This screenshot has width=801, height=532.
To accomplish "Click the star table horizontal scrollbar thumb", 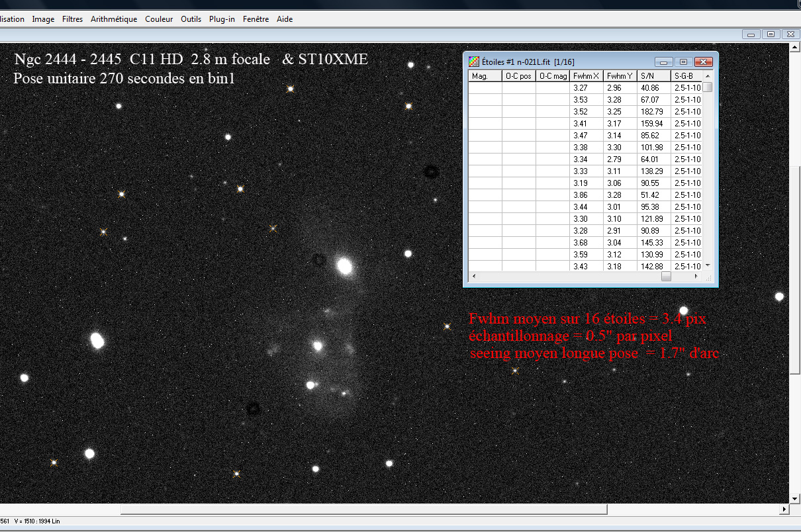I will click(x=666, y=277).
